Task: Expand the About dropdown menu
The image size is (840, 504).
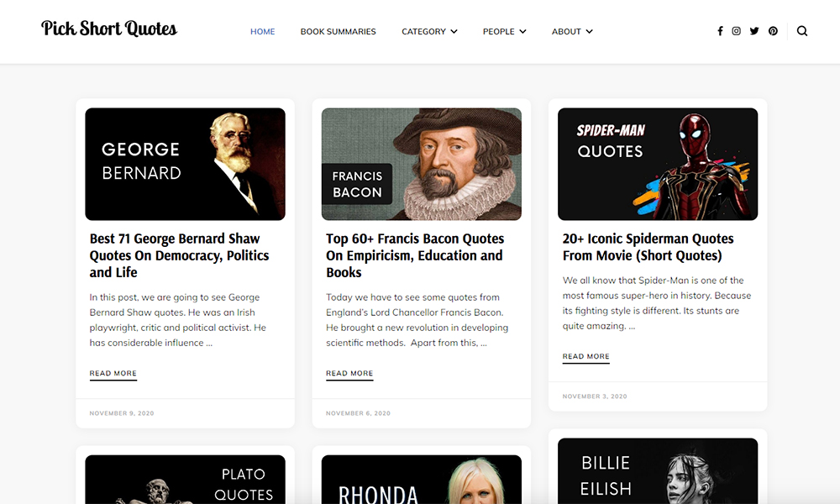Action: coord(572,32)
